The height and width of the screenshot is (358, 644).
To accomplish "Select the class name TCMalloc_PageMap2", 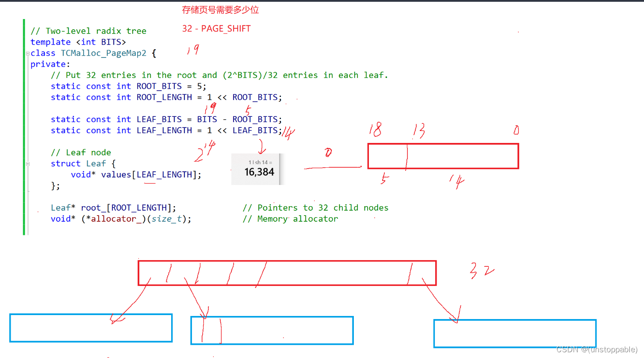I will [104, 53].
